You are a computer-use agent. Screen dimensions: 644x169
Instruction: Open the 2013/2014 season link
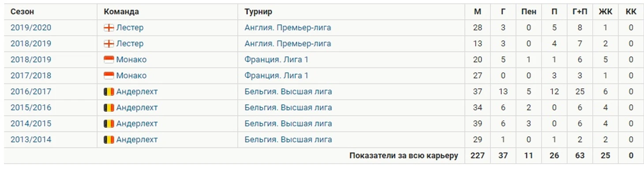click(31, 139)
